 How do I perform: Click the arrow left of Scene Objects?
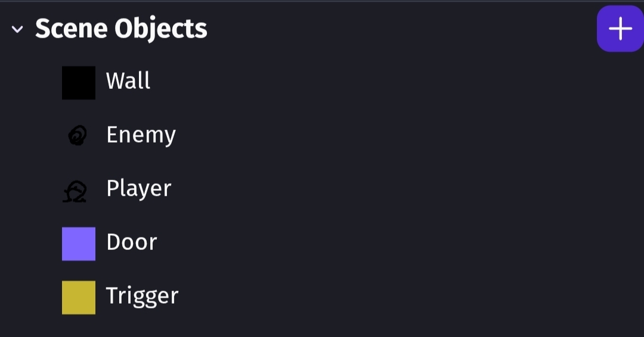[x=17, y=29]
